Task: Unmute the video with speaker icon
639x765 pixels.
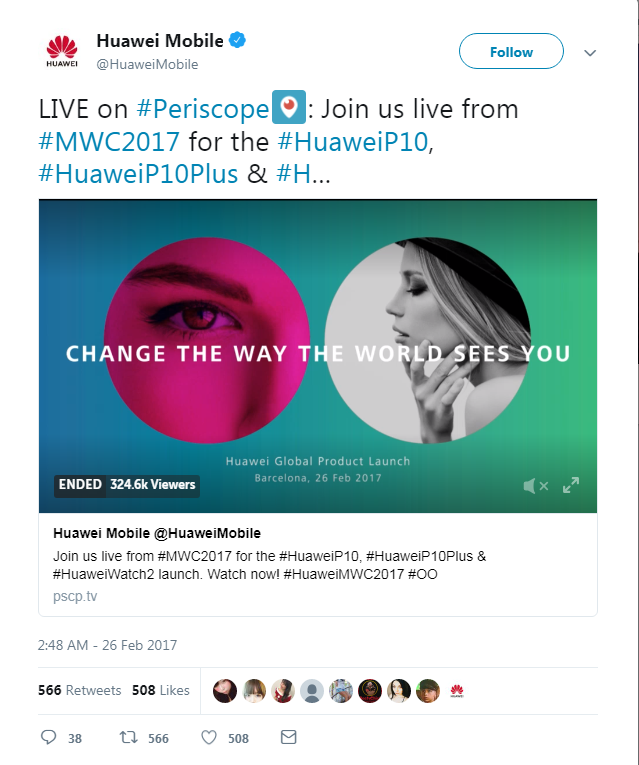Action: (536, 486)
